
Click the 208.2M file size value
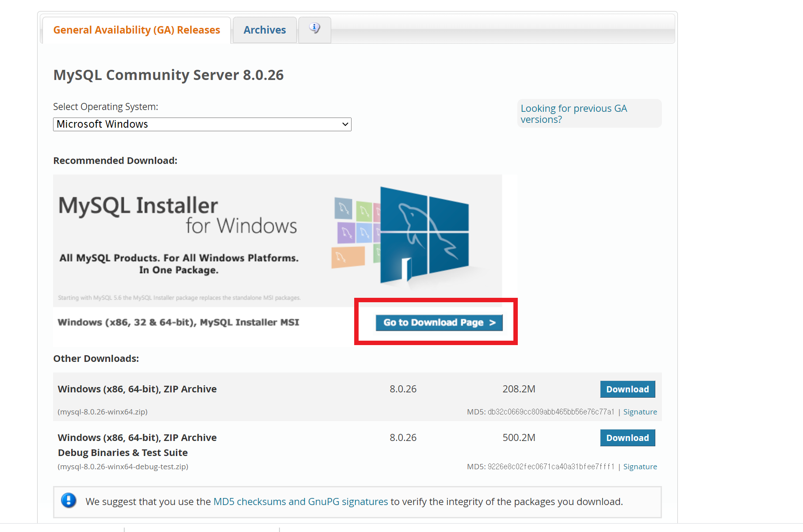(x=519, y=389)
